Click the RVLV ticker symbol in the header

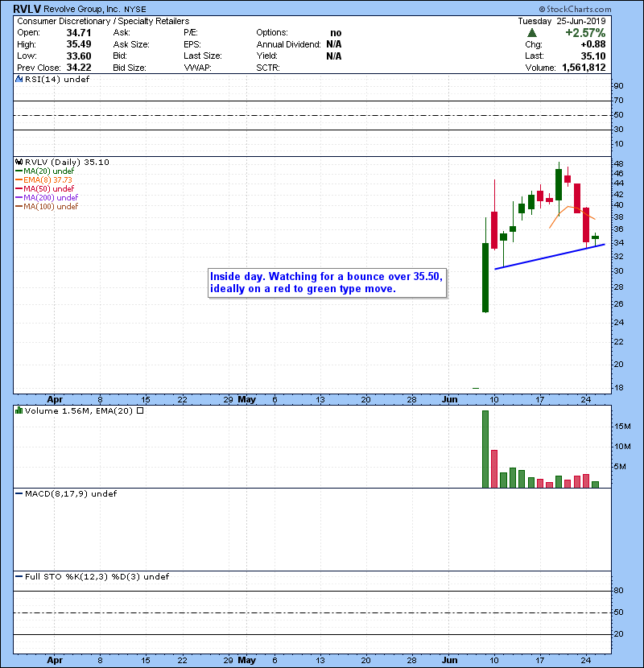[x=27, y=9]
